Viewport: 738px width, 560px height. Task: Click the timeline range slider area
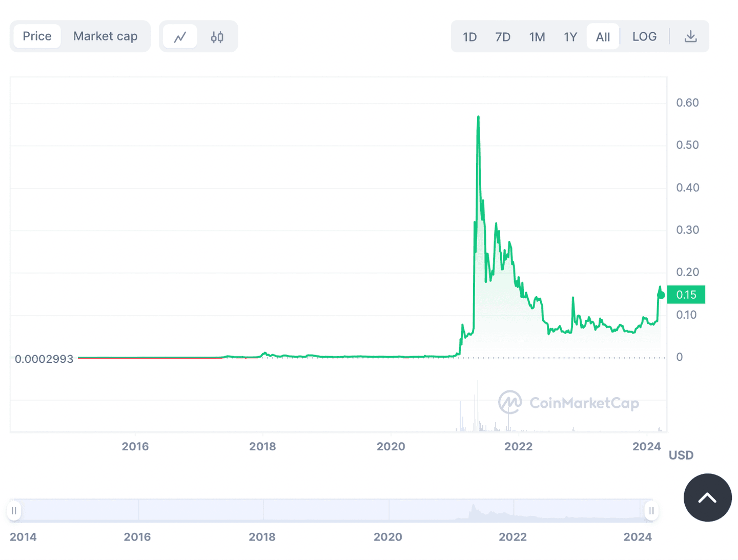click(x=333, y=510)
